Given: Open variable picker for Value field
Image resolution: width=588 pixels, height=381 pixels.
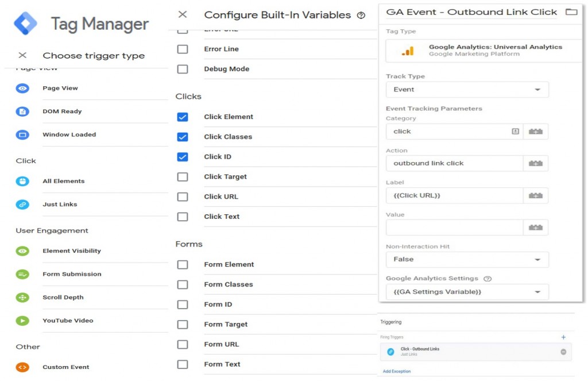Looking at the screenshot, I should (x=536, y=228).
